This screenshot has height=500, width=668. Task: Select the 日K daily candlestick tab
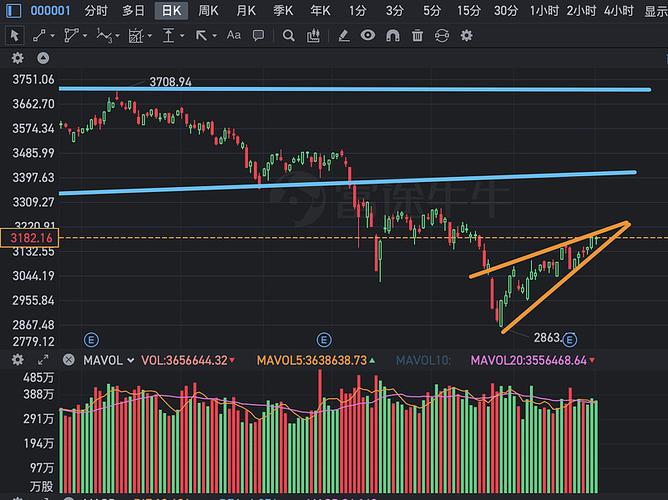click(x=171, y=11)
